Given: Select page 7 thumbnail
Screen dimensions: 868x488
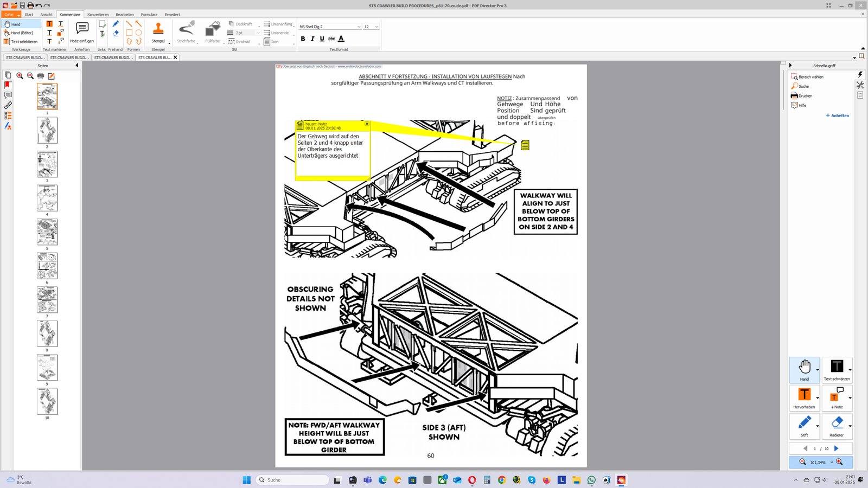Looking at the screenshot, I should click(47, 300).
